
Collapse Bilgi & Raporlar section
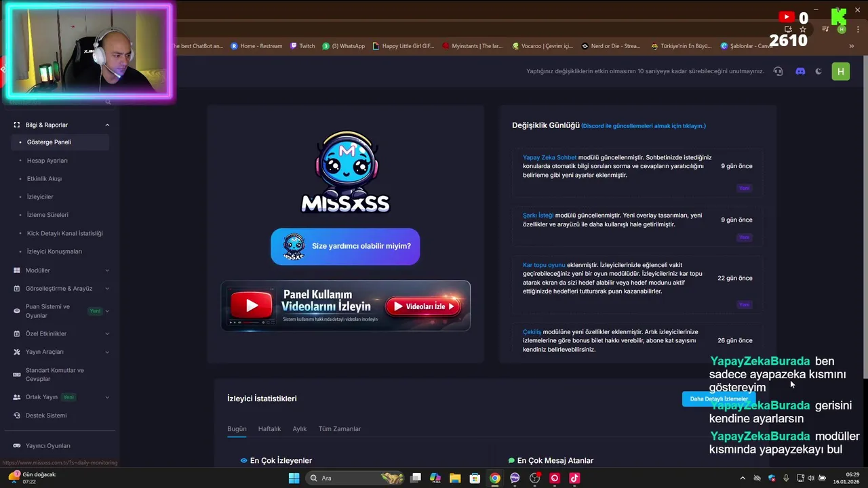coord(107,125)
